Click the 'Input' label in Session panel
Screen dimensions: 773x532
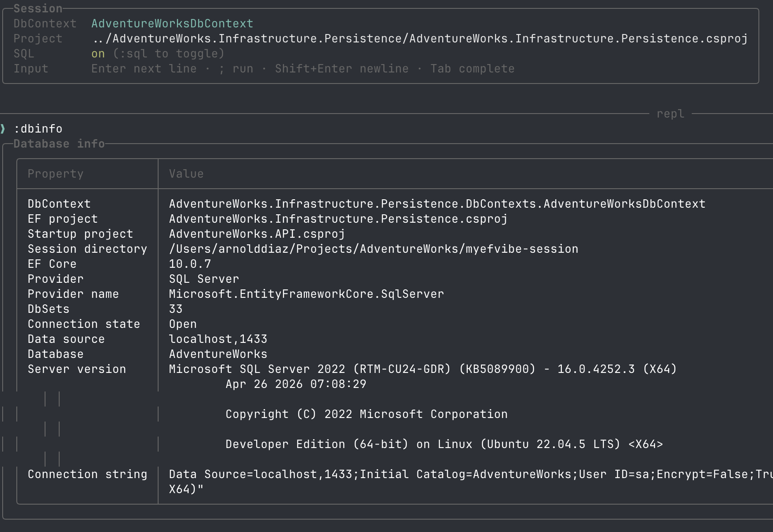pyautogui.click(x=31, y=68)
